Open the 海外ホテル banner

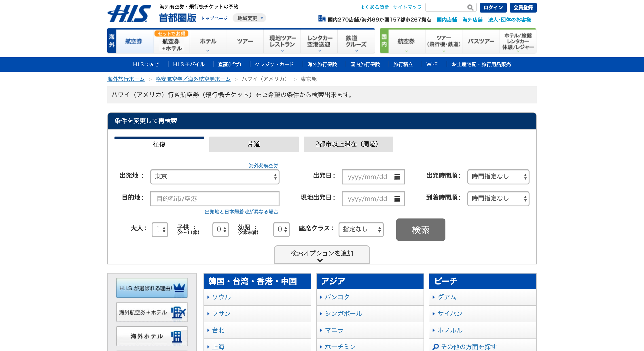click(152, 336)
